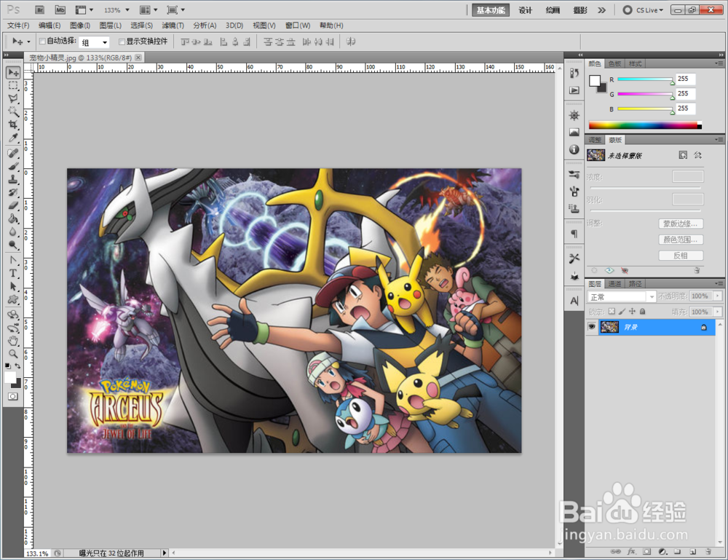
Task: Open the CS Live dropdown
Action: (644, 9)
